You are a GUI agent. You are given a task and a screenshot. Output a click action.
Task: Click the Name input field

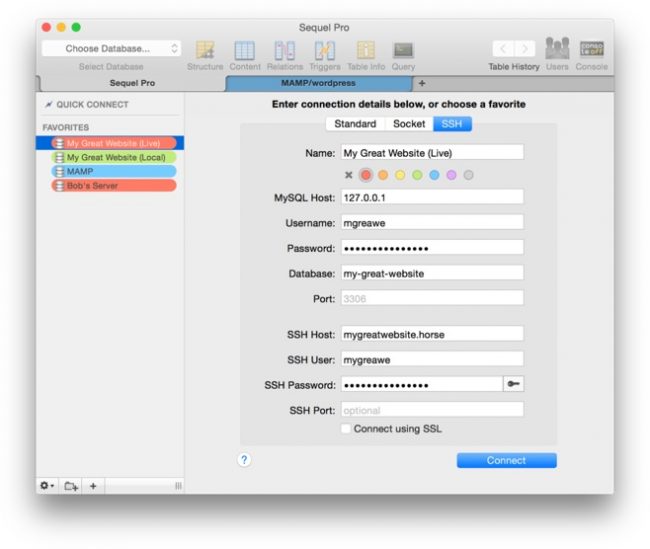(432, 153)
